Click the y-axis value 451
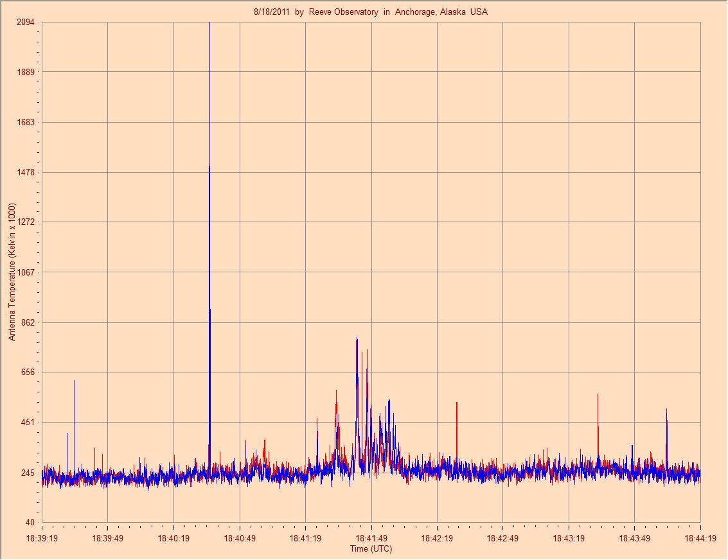The image size is (728, 560). tap(29, 422)
